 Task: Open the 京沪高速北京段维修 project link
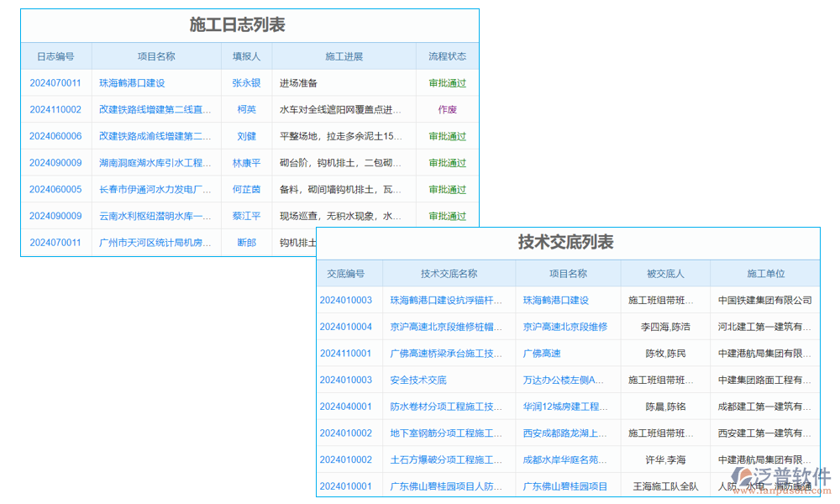[x=566, y=327]
